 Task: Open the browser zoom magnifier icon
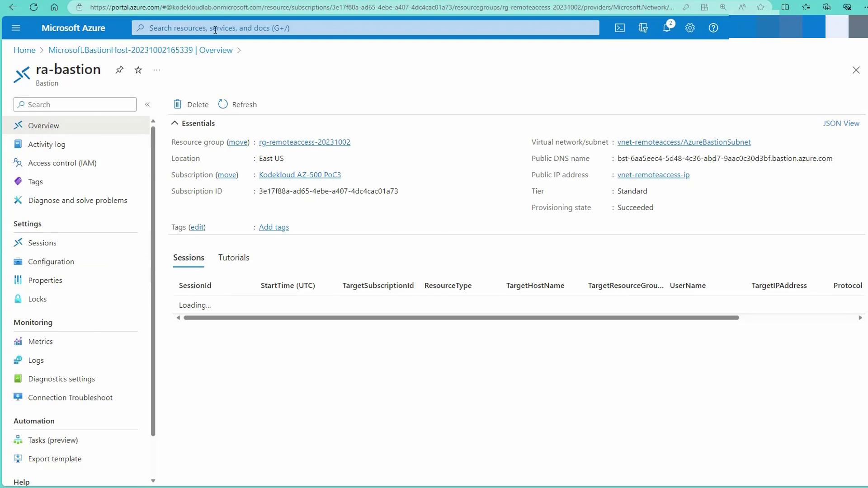click(x=723, y=7)
